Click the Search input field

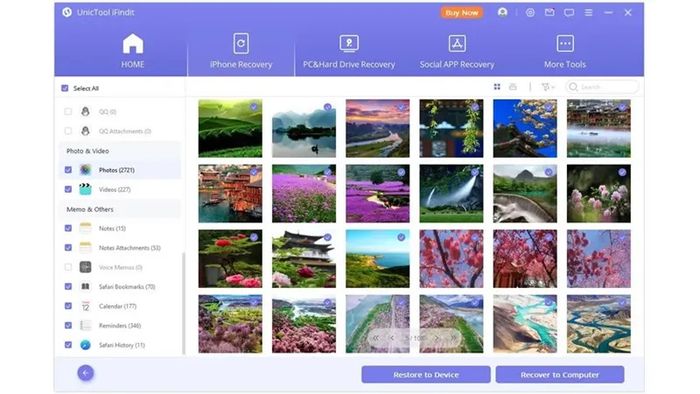tap(602, 87)
